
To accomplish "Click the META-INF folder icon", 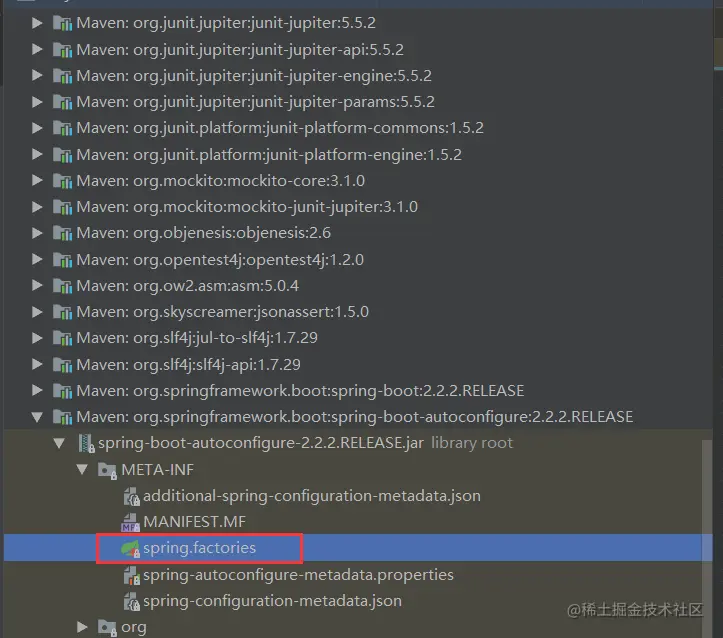I will (x=107, y=470).
